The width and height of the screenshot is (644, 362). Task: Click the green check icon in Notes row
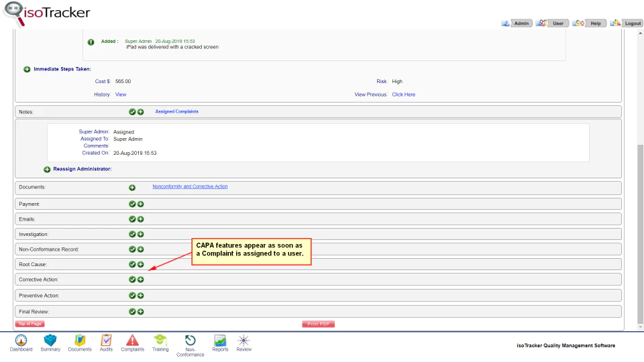point(132,112)
